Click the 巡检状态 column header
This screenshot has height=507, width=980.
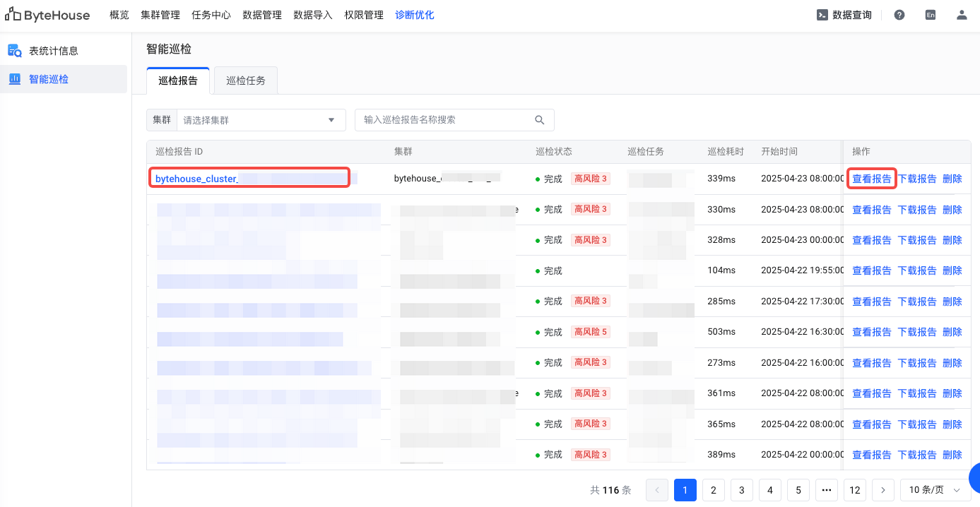coord(554,152)
